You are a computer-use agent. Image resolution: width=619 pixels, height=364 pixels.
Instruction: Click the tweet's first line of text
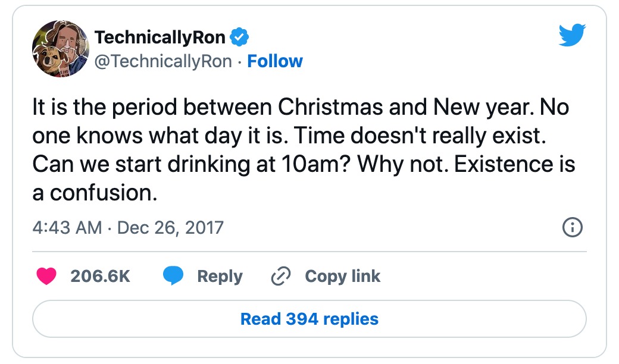301,108
